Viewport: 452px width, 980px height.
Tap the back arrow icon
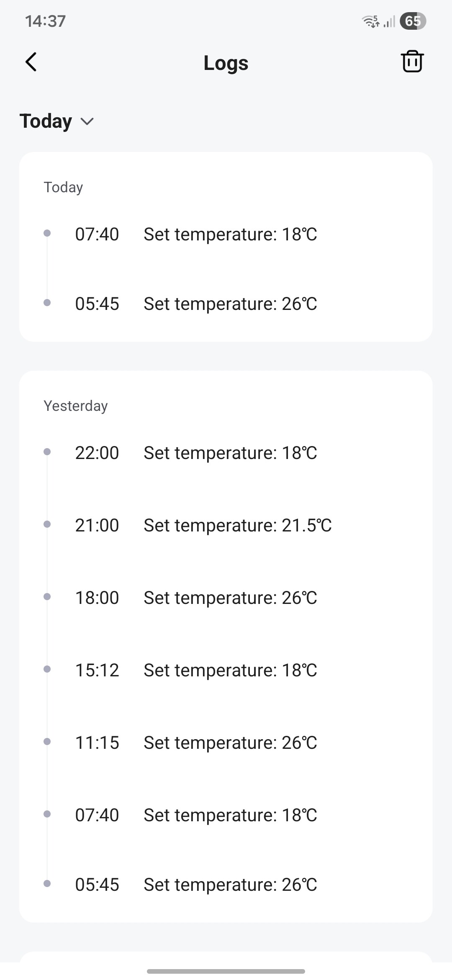[x=31, y=62]
